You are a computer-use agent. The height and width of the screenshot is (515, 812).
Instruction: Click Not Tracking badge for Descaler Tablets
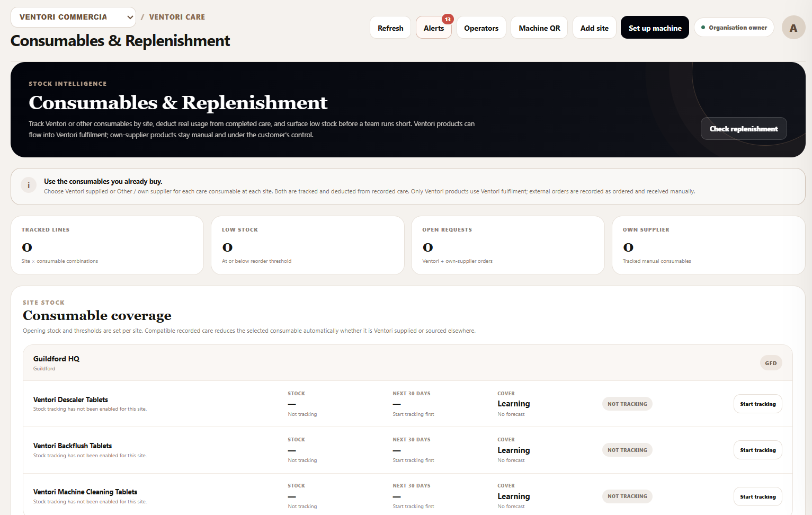click(627, 404)
